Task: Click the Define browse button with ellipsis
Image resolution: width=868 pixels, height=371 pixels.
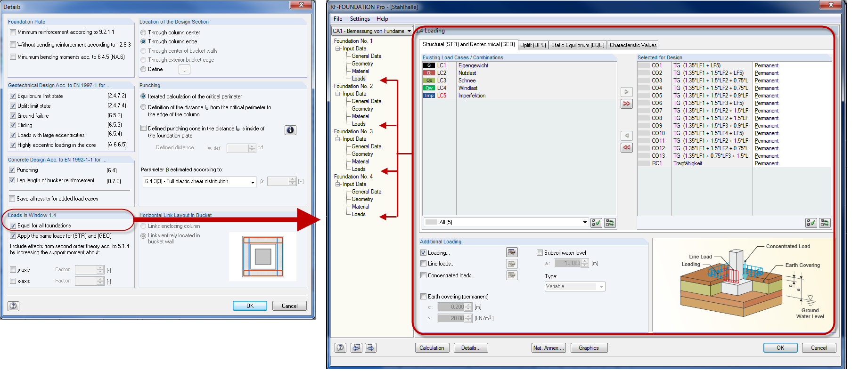Action: pyautogui.click(x=184, y=69)
